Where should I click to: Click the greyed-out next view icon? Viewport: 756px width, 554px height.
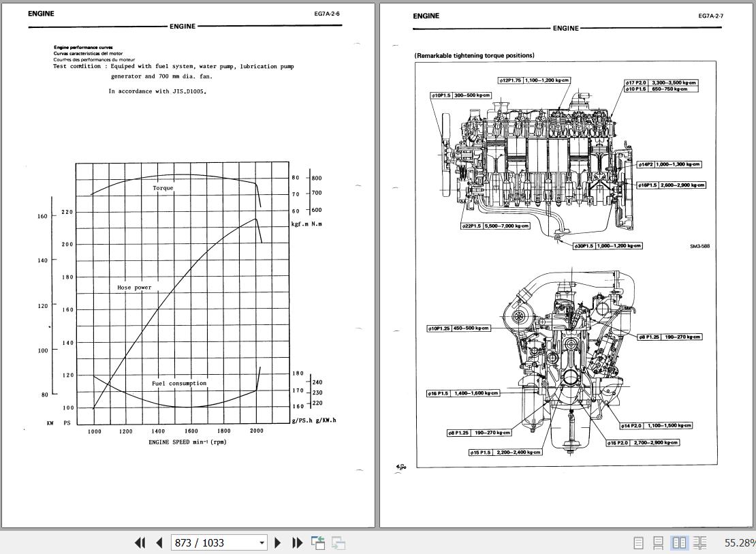[338, 543]
